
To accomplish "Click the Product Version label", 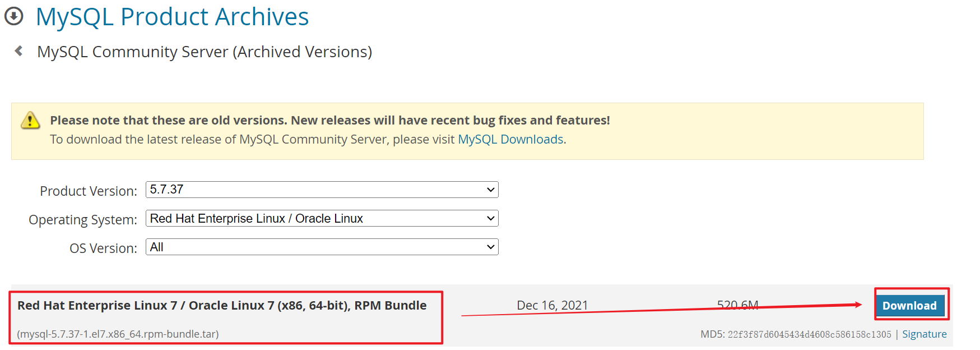I will coord(89,191).
